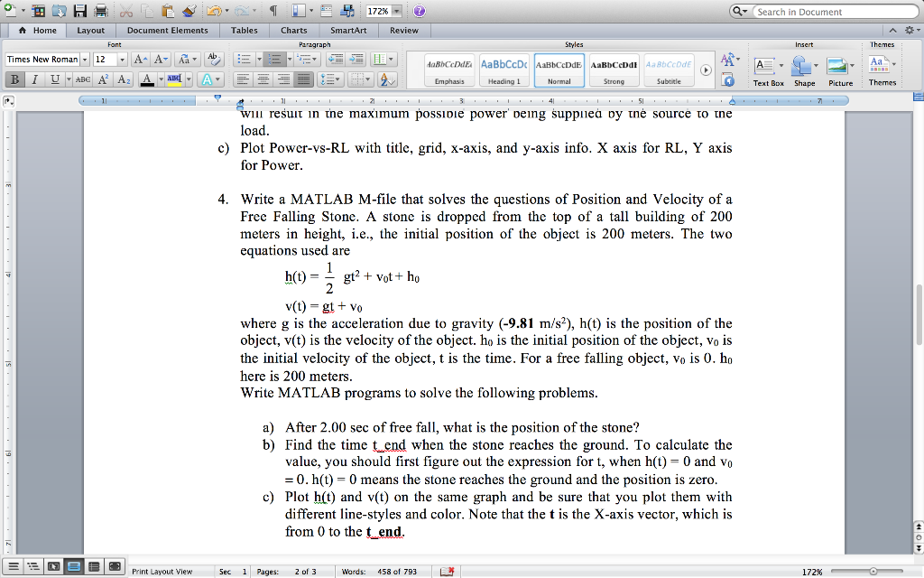Open the Review ribbon tab

[403, 30]
